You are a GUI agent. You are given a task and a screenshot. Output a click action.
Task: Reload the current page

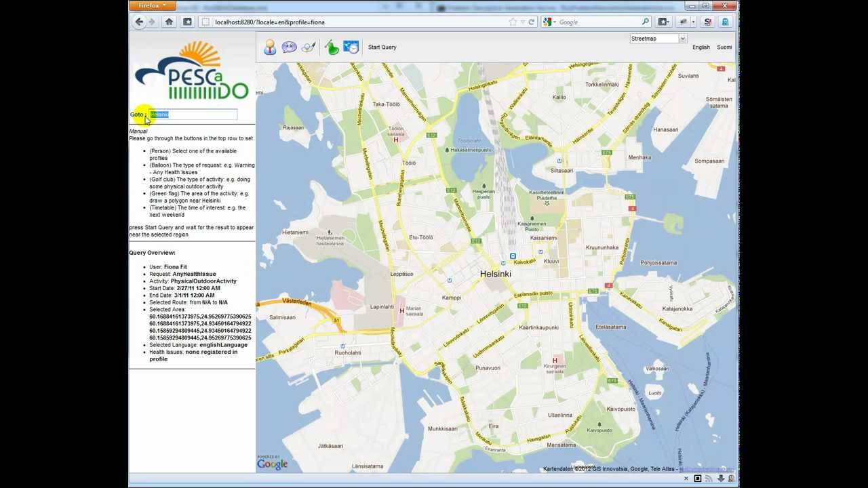click(532, 22)
